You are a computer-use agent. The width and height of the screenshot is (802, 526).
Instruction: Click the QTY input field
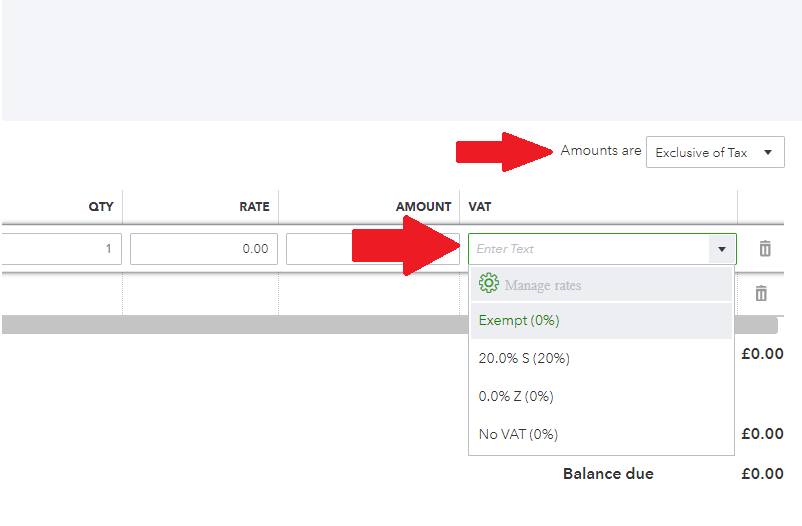click(x=60, y=249)
